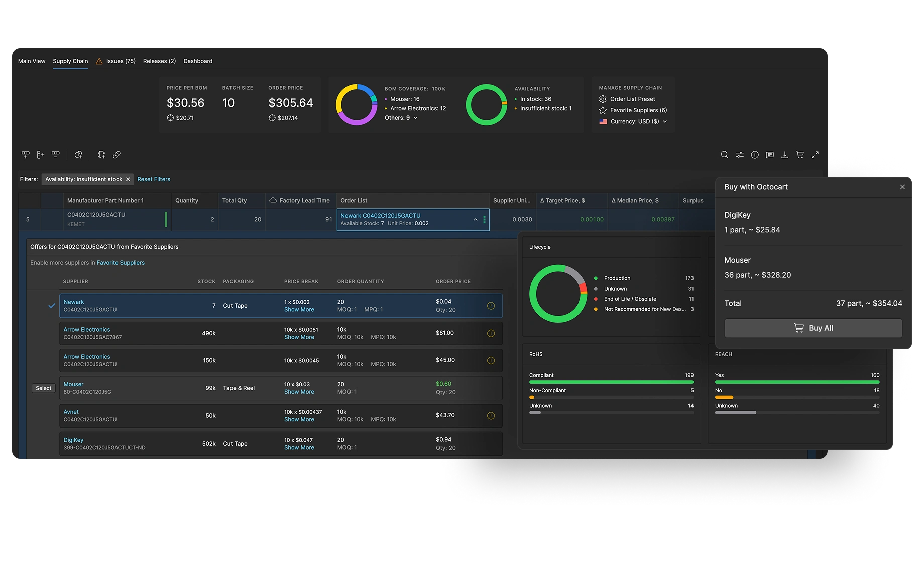
Task: Click the Reset Filters link
Action: tap(154, 179)
